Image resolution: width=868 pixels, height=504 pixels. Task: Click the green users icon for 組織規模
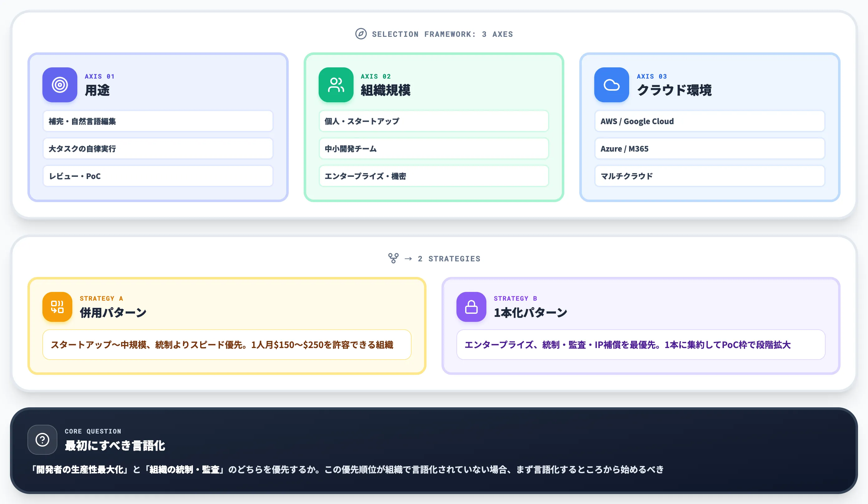(336, 85)
